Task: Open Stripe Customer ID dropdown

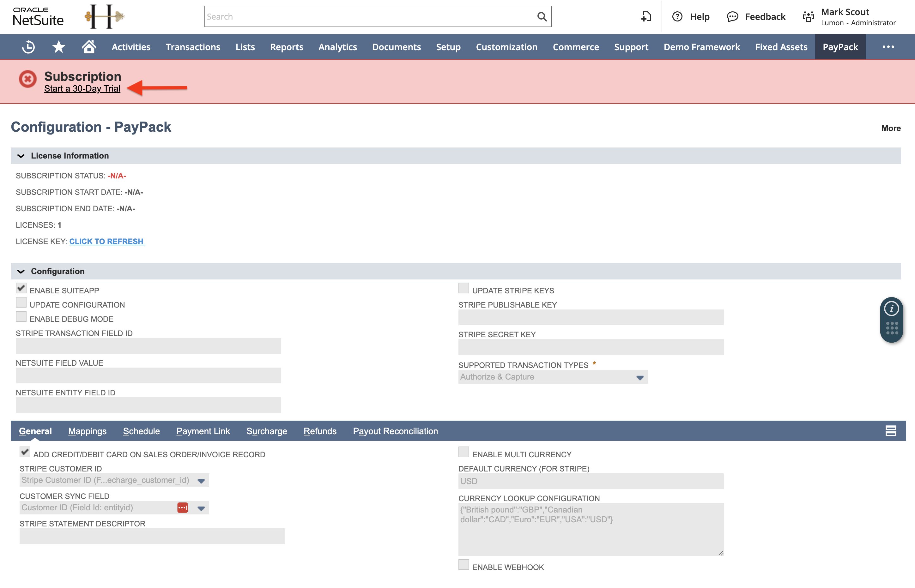Action: click(114, 480)
